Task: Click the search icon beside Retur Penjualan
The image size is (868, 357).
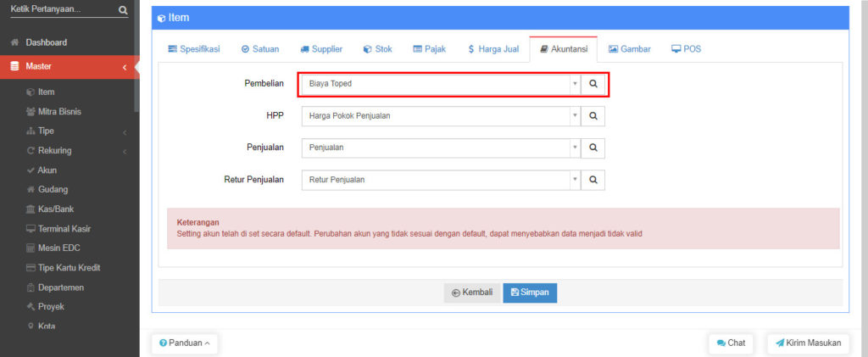Action: coord(594,180)
